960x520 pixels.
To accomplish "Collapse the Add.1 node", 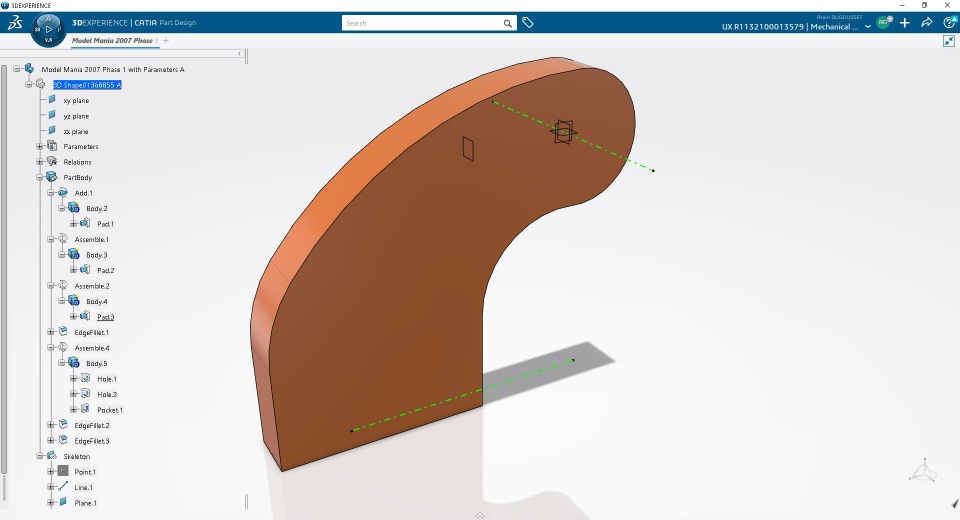I will coord(51,192).
